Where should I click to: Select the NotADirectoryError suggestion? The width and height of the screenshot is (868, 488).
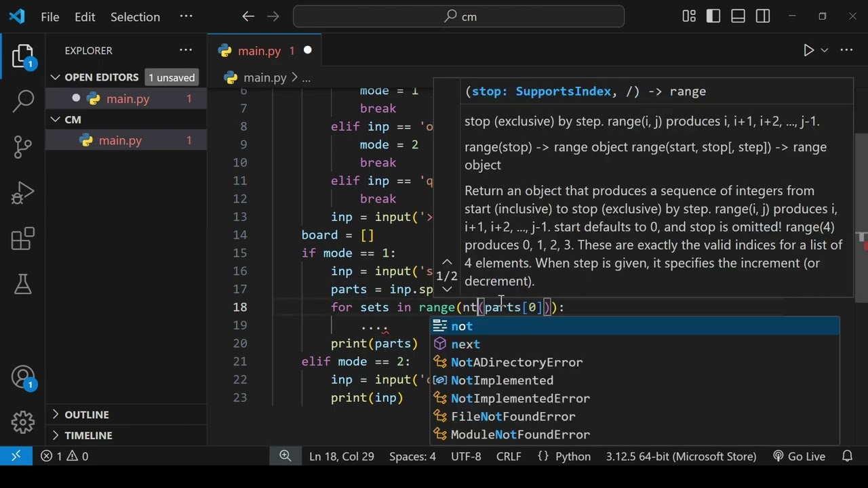[x=635, y=363]
